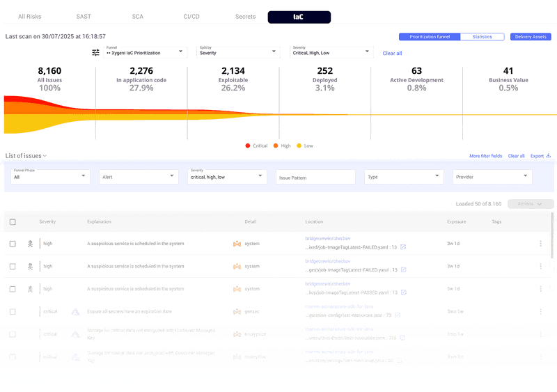Switch to the SCA tab

point(138,17)
